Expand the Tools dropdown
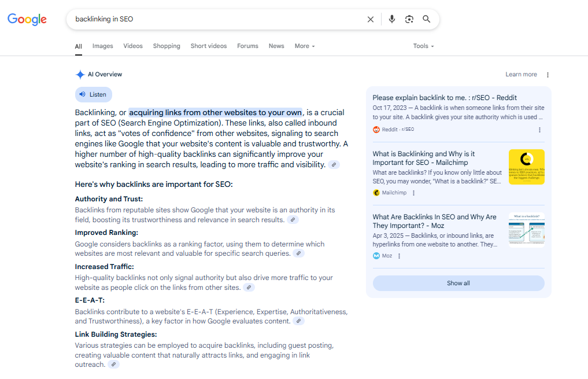The height and width of the screenshot is (379, 588). (423, 46)
